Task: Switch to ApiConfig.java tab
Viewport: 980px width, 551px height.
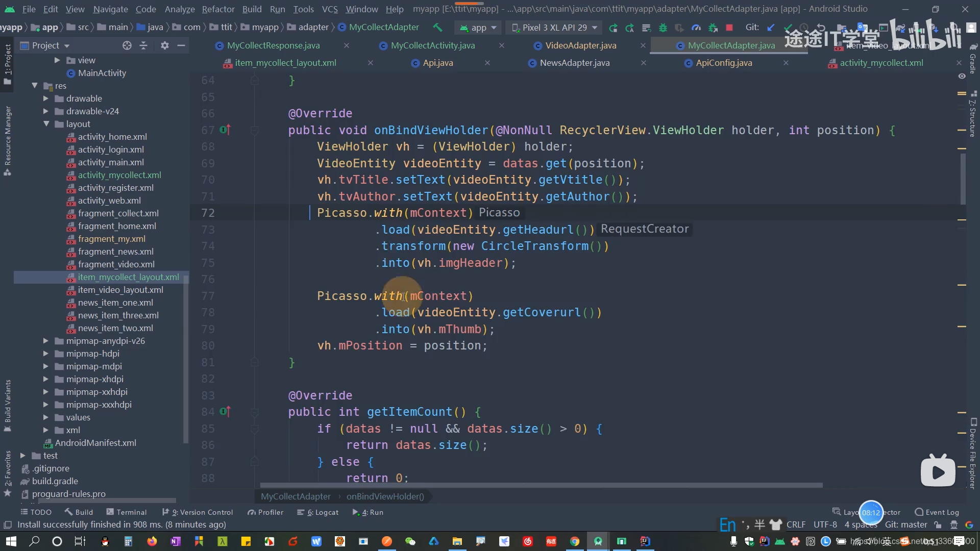Action: (724, 63)
